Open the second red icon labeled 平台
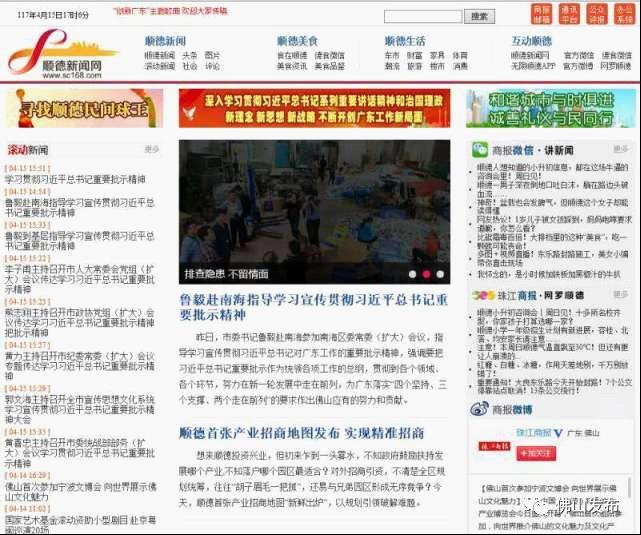 [568, 14]
